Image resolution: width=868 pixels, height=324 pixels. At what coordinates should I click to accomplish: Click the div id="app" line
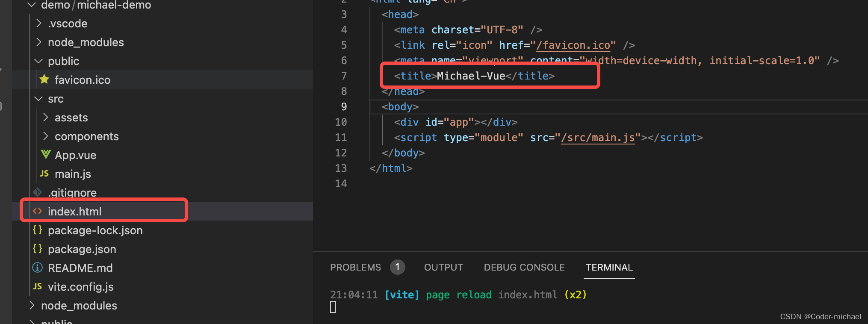tap(456, 122)
